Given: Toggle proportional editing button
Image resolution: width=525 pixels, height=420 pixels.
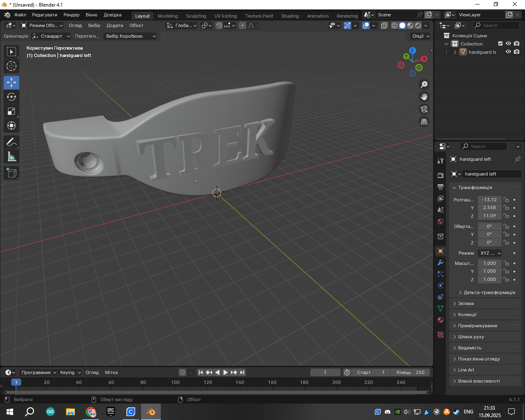Looking at the screenshot, I should point(242,25).
